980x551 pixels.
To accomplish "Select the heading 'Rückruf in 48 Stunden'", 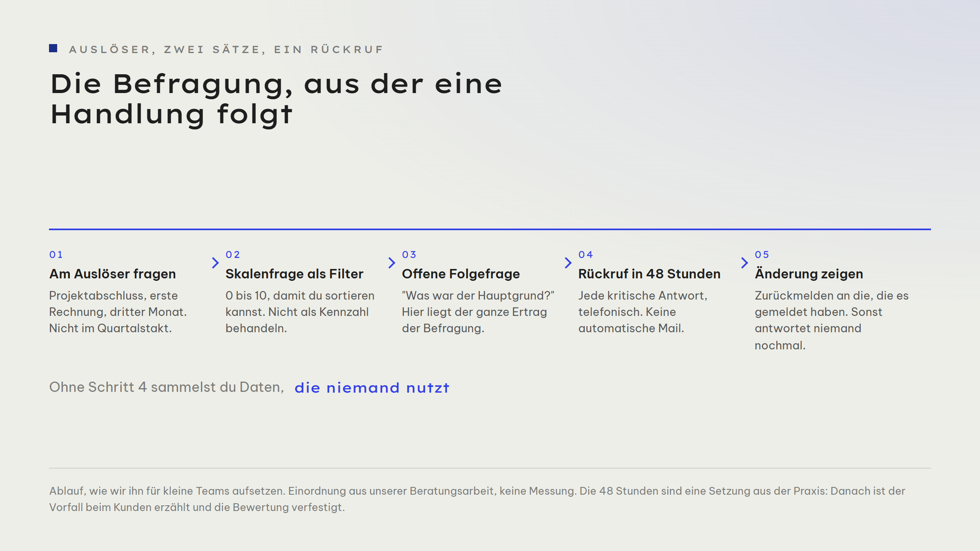I will 649,274.
